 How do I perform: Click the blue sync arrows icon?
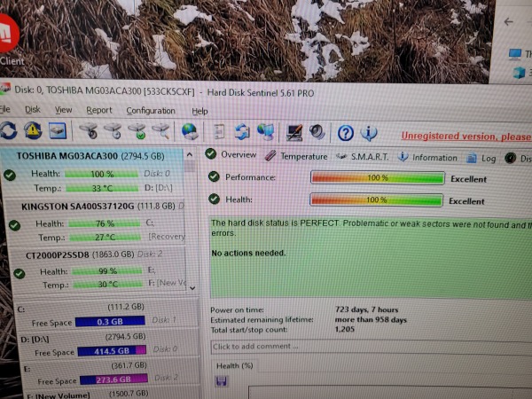(x=242, y=132)
